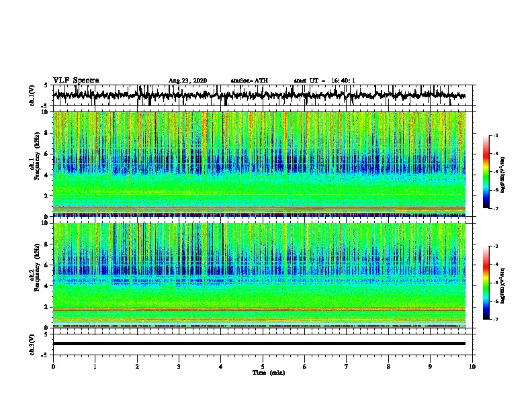This screenshot has width=532, height=411.
Task: Click the "-7" tick on ch.1 colorbar
Action: coord(495,208)
